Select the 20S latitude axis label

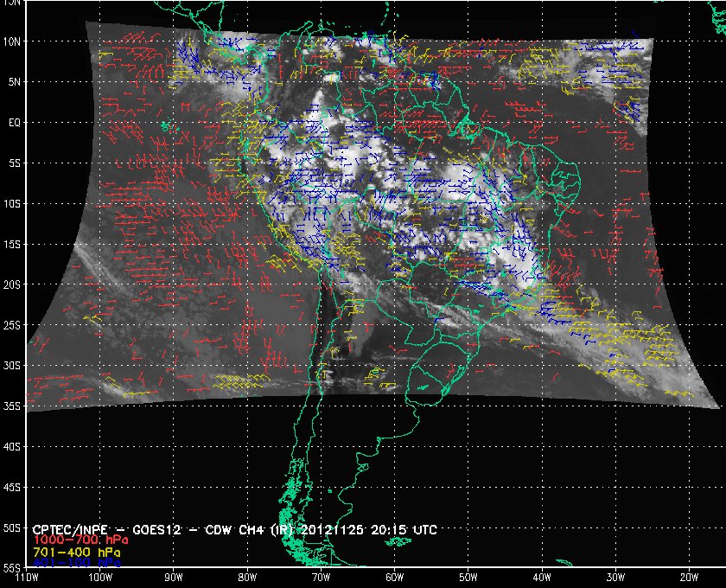tap(14, 284)
